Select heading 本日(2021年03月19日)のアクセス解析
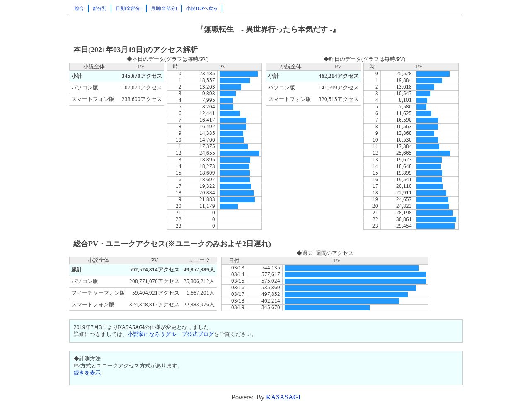 tap(135, 50)
